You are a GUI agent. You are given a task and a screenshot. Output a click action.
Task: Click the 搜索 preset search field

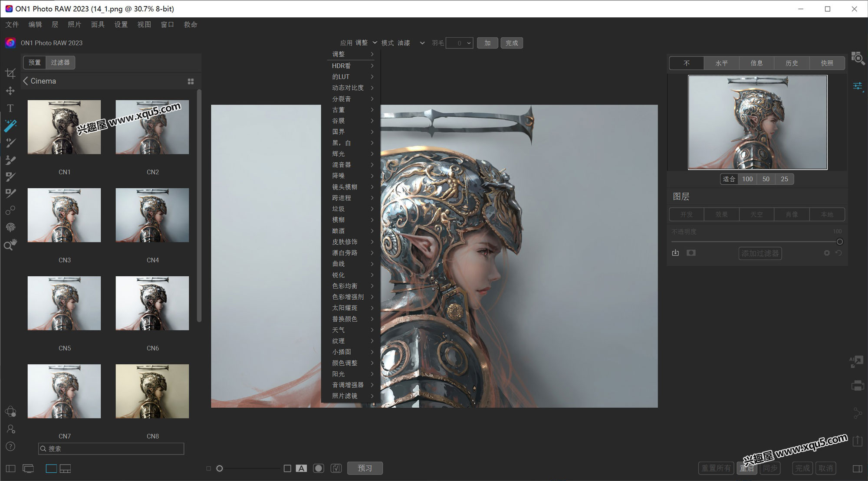tap(111, 449)
